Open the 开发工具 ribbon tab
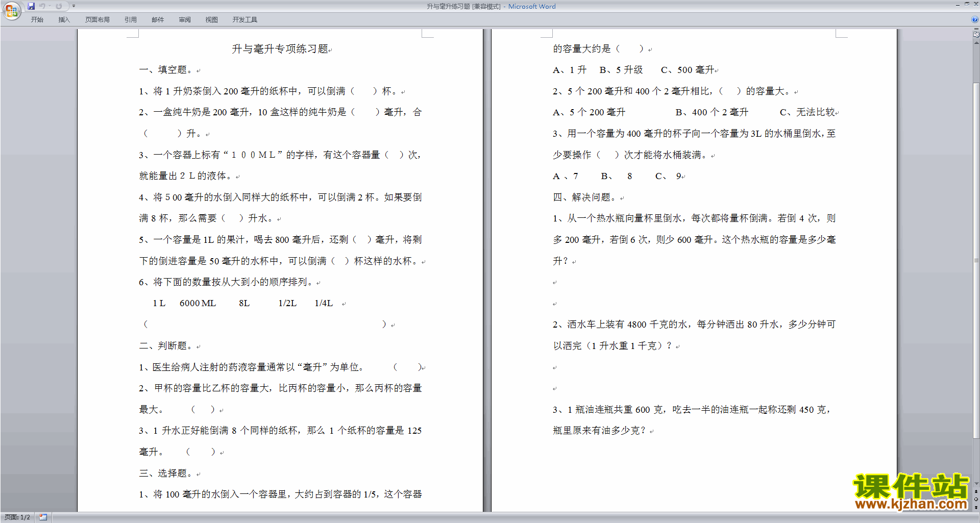The image size is (980, 523). tap(244, 19)
